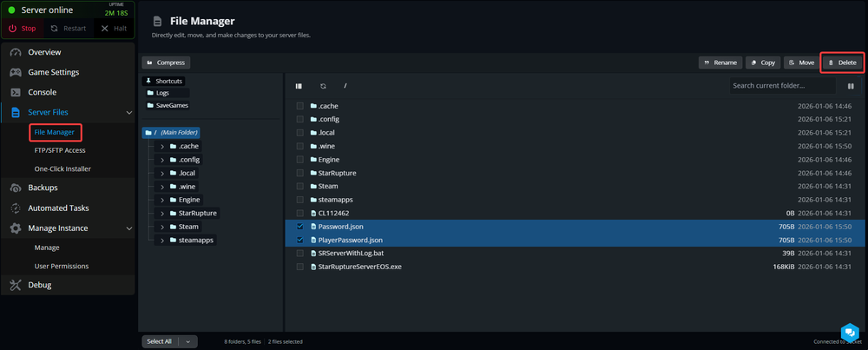Uncheck the PlayerPassword.json checkbox
The image size is (868, 350).
(x=300, y=240)
